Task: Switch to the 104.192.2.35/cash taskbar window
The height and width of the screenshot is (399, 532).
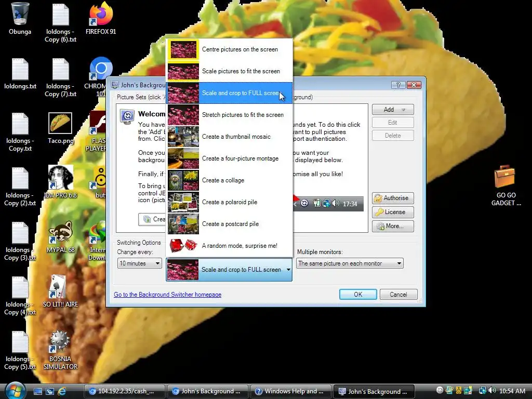Action: pos(125,391)
